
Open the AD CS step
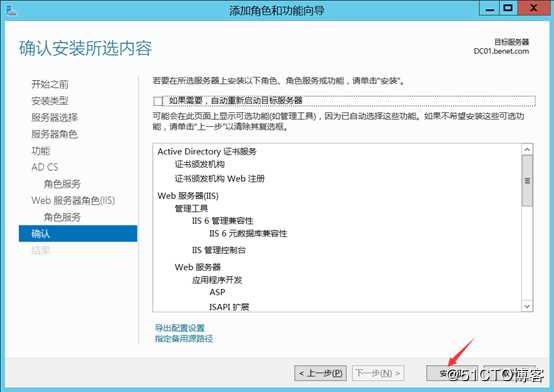tap(45, 167)
